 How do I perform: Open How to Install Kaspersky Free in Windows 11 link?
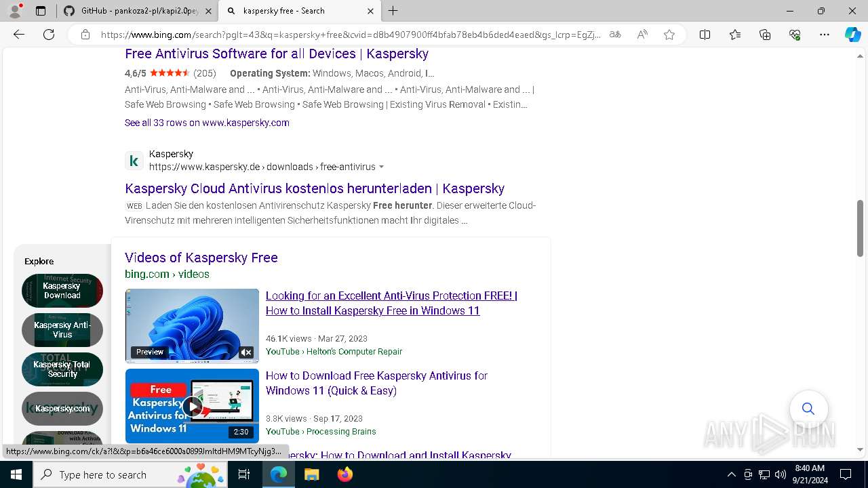(x=391, y=303)
